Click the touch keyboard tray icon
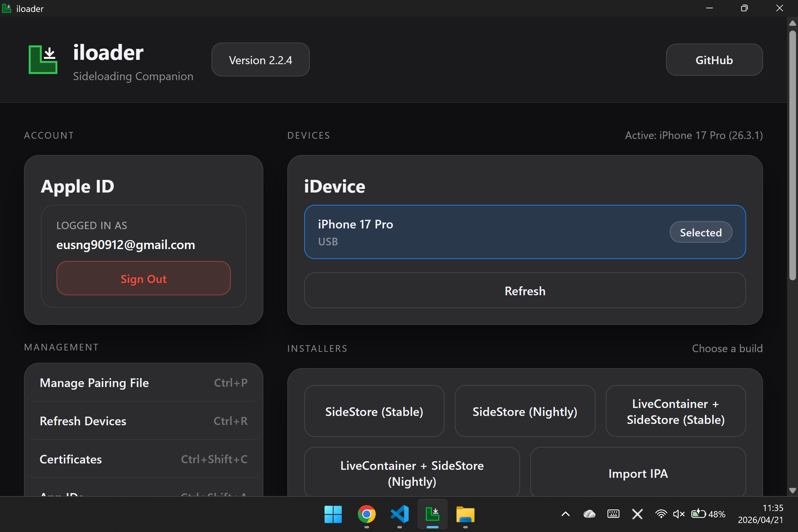The width and height of the screenshot is (798, 532). pos(613,514)
